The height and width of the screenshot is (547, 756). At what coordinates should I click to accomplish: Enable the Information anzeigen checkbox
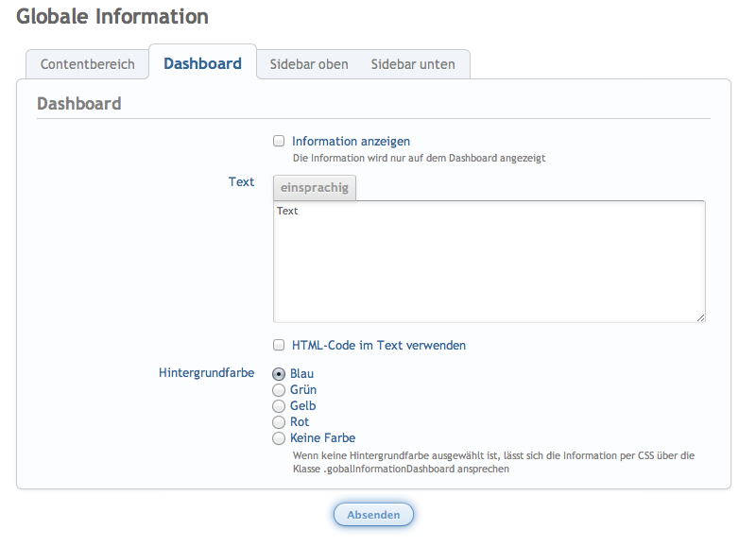pyautogui.click(x=279, y=141)
